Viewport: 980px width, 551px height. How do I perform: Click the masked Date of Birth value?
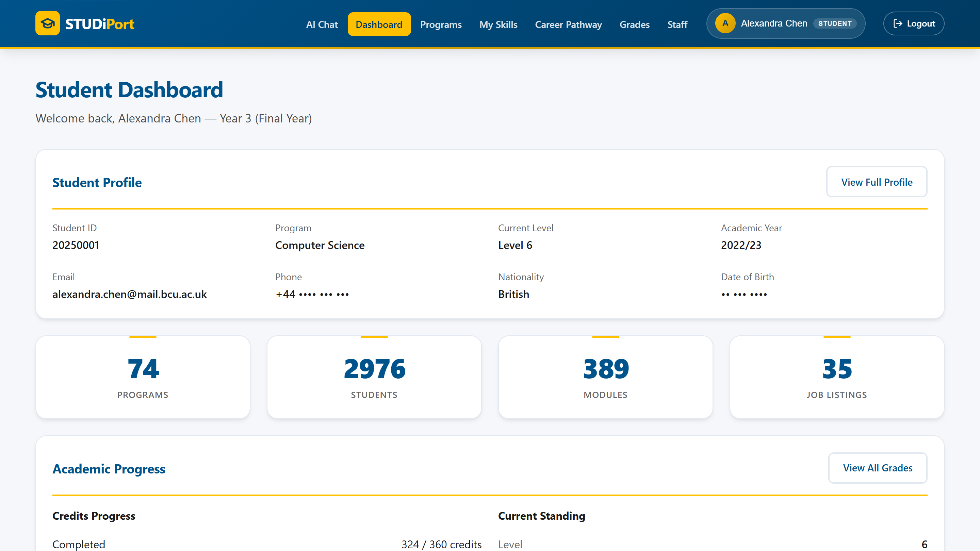(x=744, y=294)
